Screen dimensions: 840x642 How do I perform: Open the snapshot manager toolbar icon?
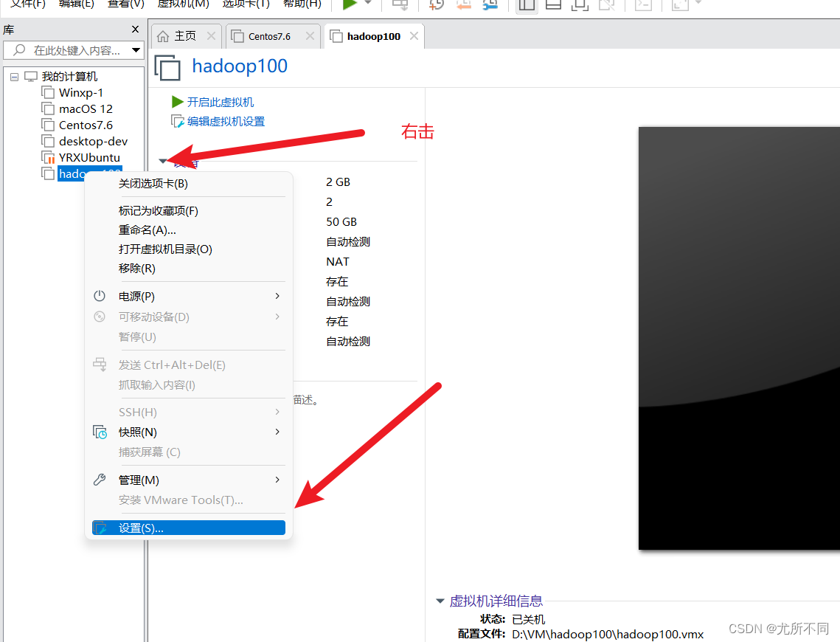click(x=490, y=4)
